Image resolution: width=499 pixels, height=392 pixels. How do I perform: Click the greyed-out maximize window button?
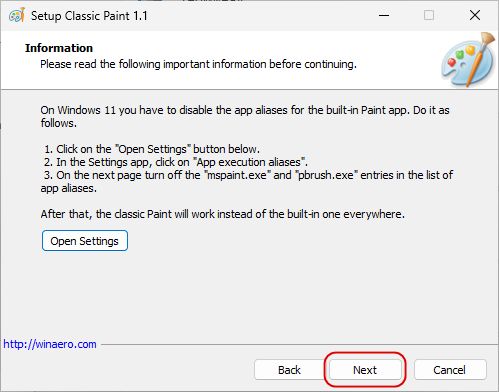429,15
